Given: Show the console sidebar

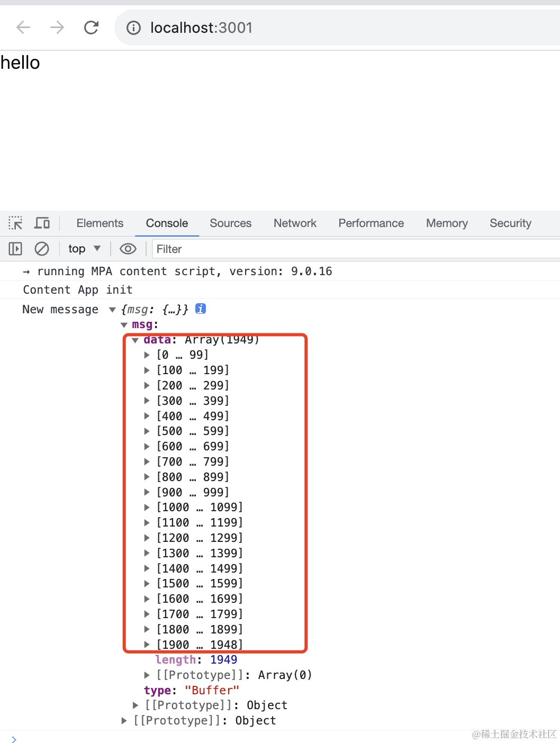Looking at the screenshot, I should tap(15, 249).
